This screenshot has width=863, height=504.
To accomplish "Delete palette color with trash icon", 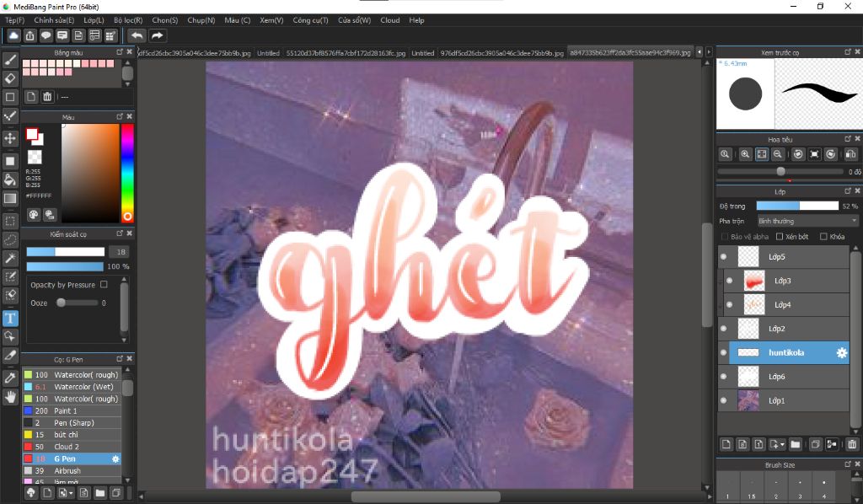I will point(47,97).
